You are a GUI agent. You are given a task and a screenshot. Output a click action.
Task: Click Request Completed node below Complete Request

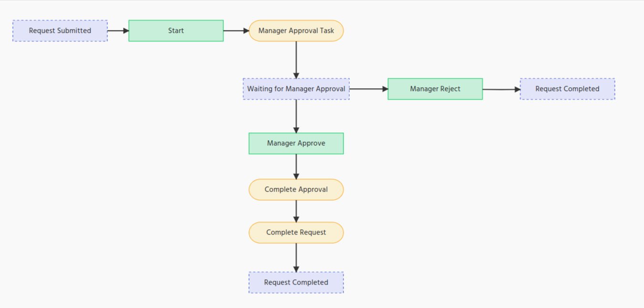[x=296, y=282]
